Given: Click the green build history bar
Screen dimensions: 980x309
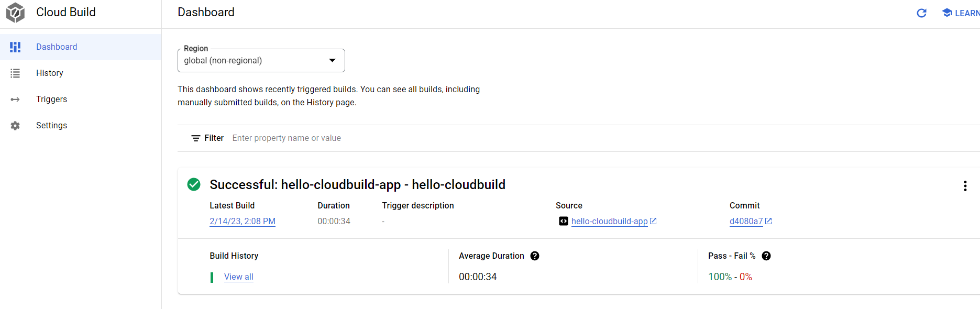Looking at the screenshot, I should (212, 277).
